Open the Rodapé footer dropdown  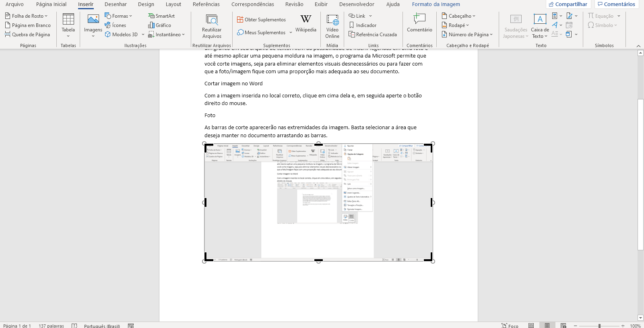coord(456,25)
